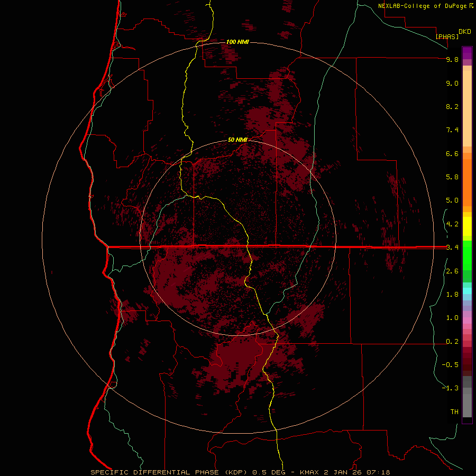The image size is (476, 476).
Task: Select the 8.2 scale value
Action: point(452,106)
